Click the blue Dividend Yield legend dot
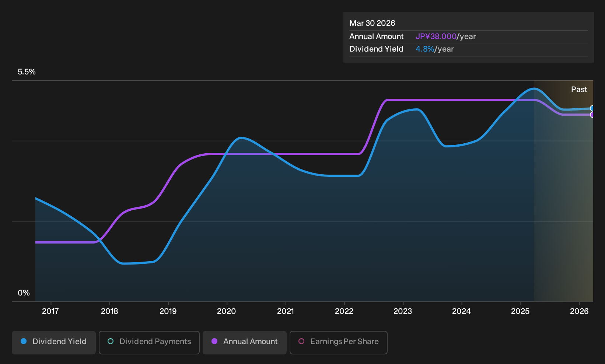 tap(24, 341)
